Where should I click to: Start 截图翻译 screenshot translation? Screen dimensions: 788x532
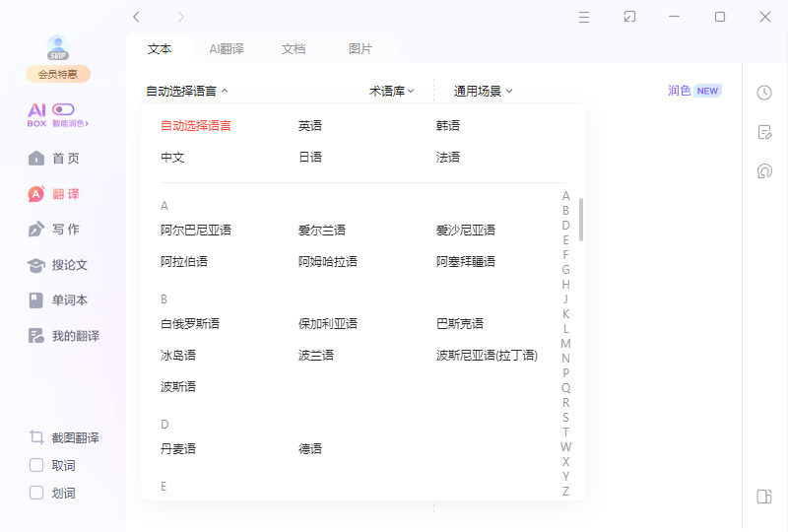(x=76, y=438)
